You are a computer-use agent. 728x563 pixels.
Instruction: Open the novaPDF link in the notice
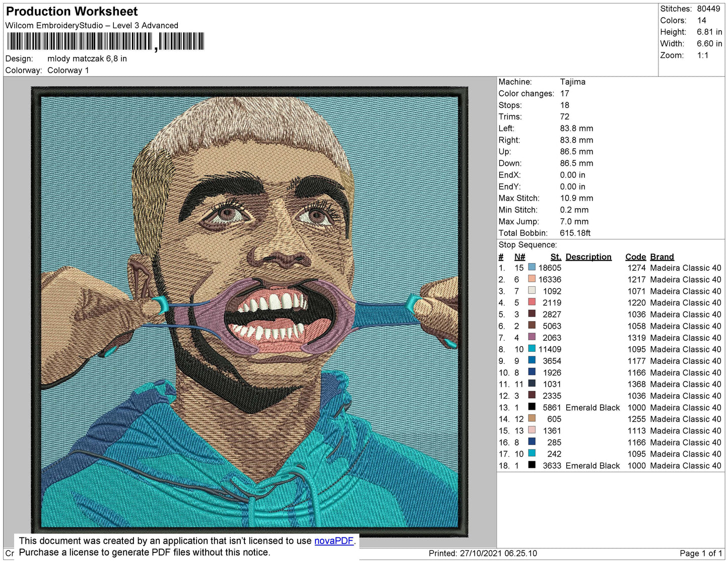tap(334, 541)
